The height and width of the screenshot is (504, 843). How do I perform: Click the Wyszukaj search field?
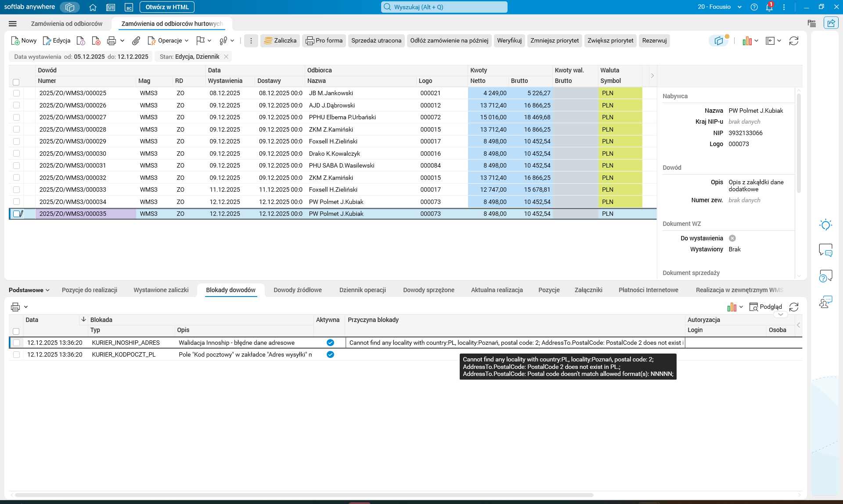tap(444, 7)
